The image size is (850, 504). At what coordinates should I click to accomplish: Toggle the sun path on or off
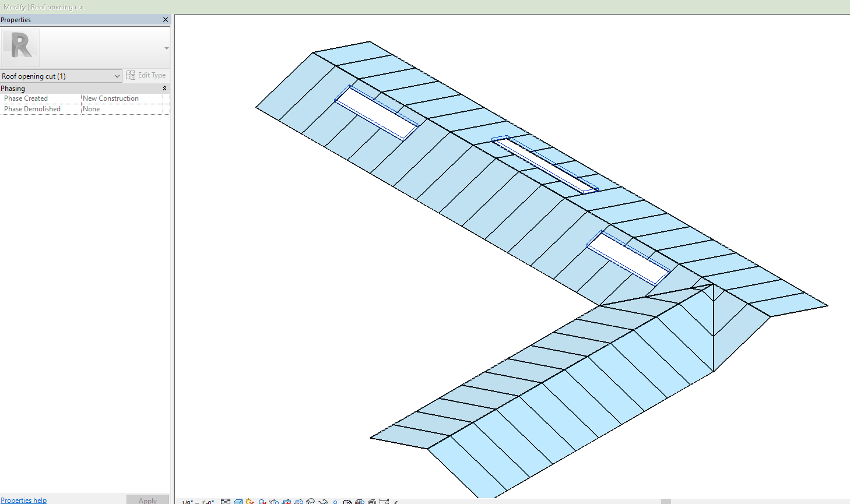pyautogui.click(x=250, y=501)
